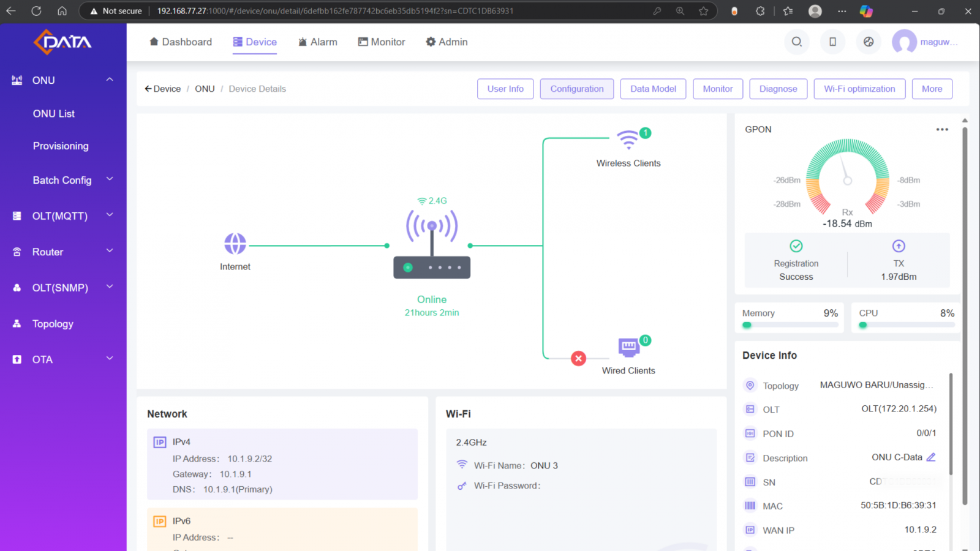Collapse the ONU sidebar section
980x551 pixels.
pos(110,80)
